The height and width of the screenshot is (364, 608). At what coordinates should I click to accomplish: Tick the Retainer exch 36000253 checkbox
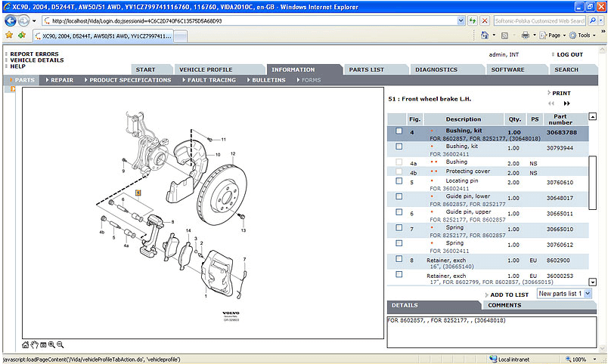(399, 274)
